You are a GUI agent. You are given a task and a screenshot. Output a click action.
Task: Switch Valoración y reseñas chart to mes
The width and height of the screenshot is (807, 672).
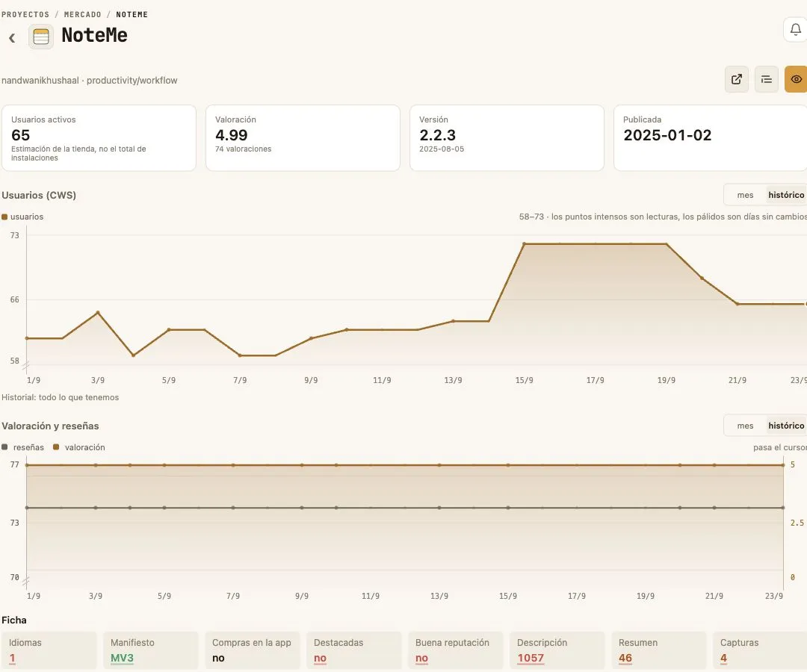[745, 425]
